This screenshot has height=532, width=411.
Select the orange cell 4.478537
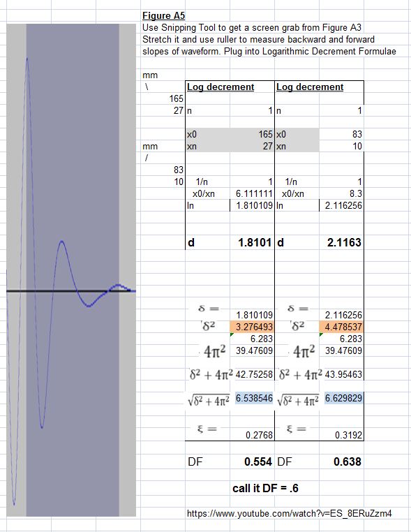pos(341,327)
